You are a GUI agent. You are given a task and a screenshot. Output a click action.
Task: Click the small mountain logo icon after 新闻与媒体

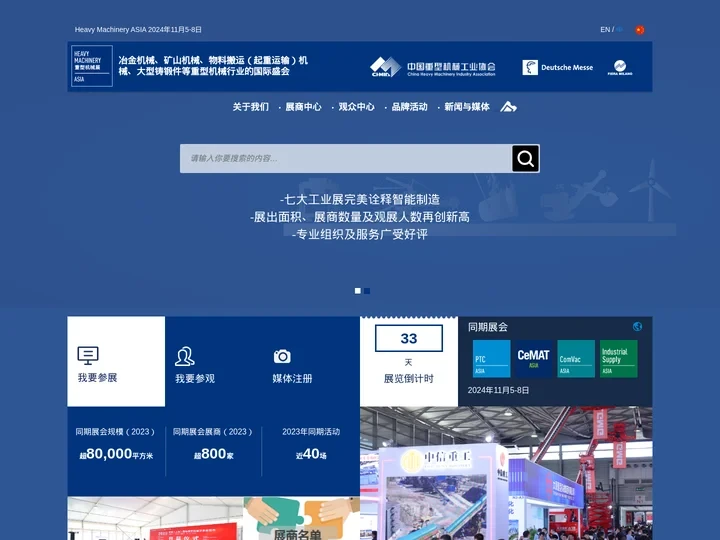coord(508,107)
